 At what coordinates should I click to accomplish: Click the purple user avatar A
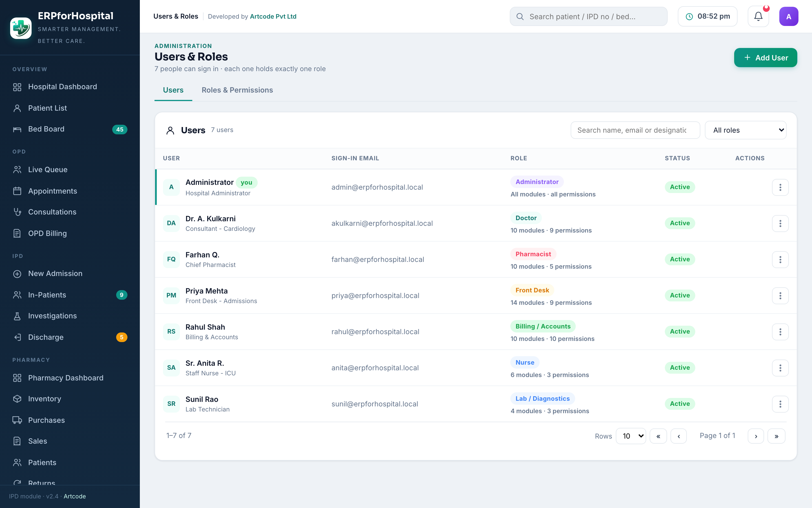click(x=789, y=16)
